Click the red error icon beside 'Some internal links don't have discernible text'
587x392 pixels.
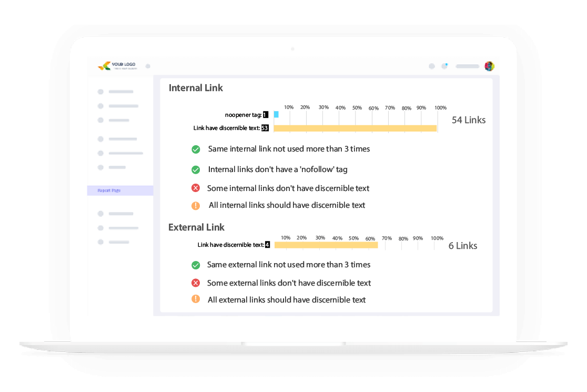pyautogui.click(x=196, y=187)
